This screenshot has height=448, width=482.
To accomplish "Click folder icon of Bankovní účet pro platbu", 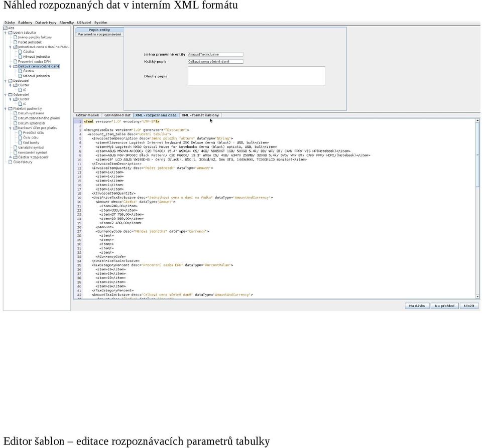I will click(15, 128).
